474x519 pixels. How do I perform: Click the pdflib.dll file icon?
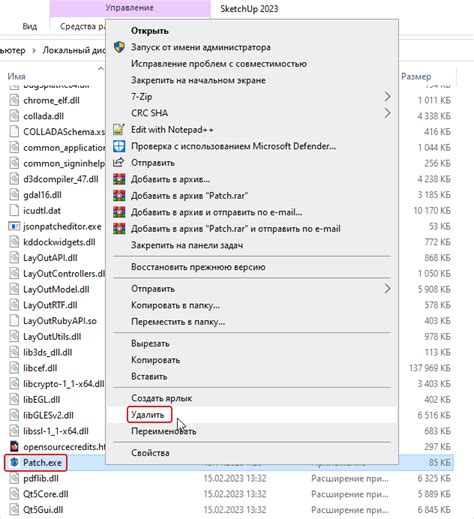(14, 478)
